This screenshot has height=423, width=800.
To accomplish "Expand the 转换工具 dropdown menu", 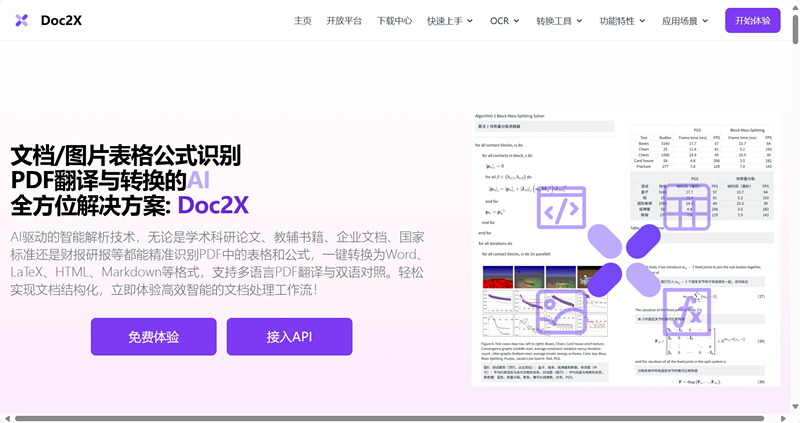I will (x=559, y=21).
